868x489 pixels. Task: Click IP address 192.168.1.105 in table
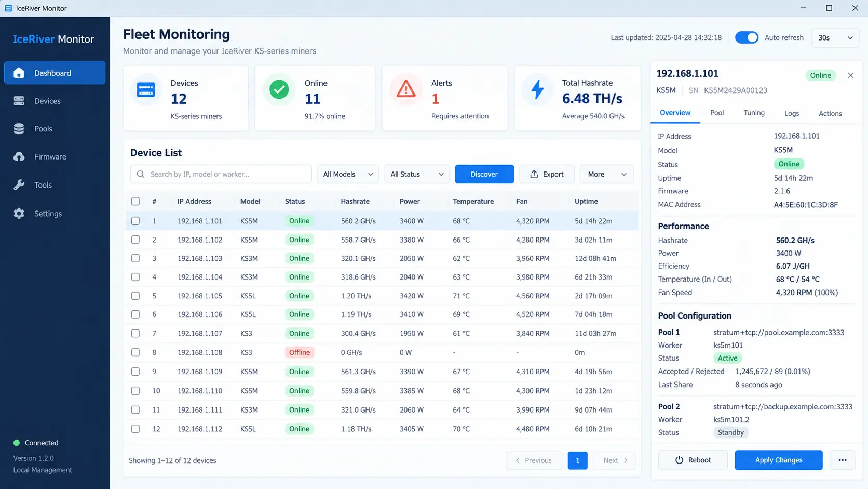click(x=200, y=296)
